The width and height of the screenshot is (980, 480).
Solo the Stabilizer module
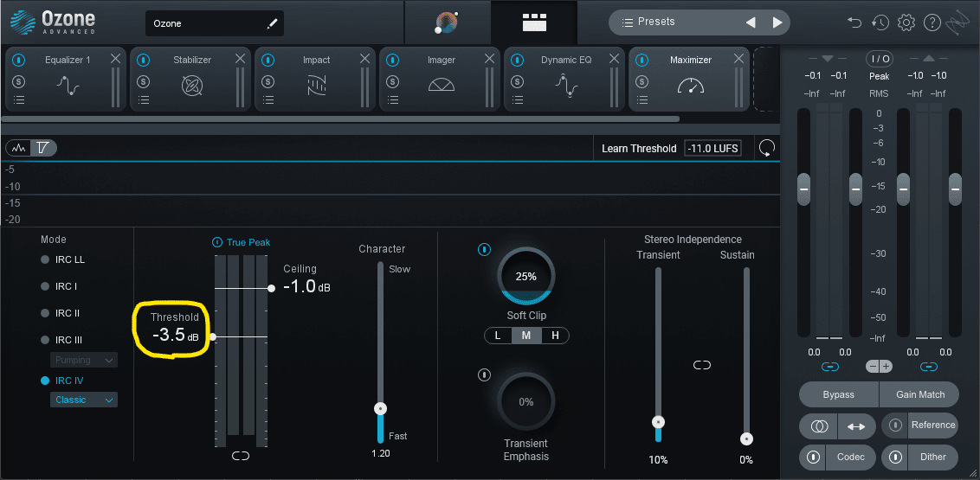[x=144, y=81]
